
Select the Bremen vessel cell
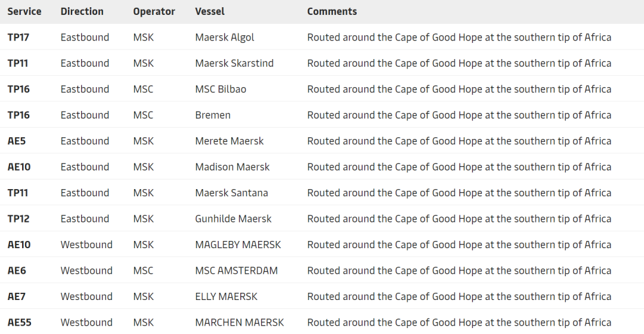click(x=212, y=115)
